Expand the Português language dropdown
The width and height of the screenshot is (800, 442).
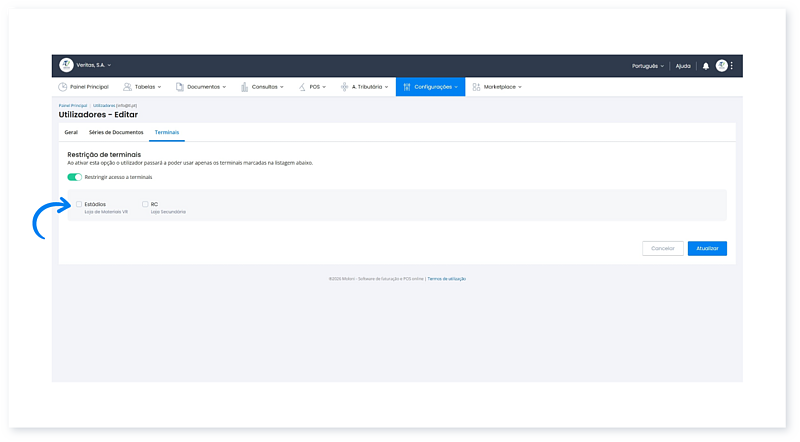pos(647,66)
